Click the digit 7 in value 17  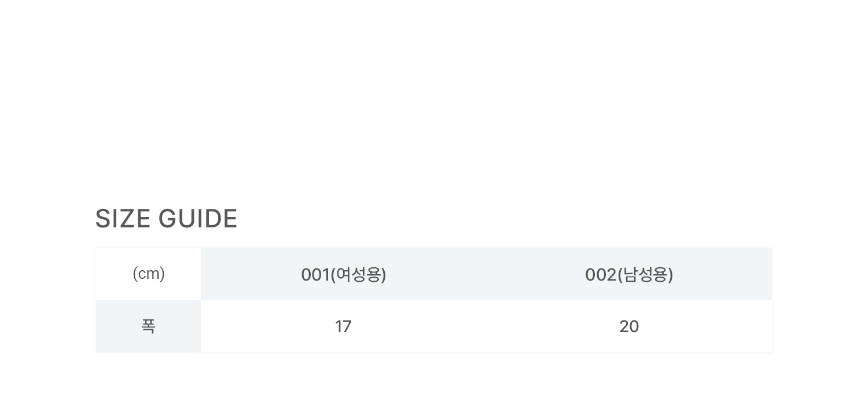coord(347,327)
